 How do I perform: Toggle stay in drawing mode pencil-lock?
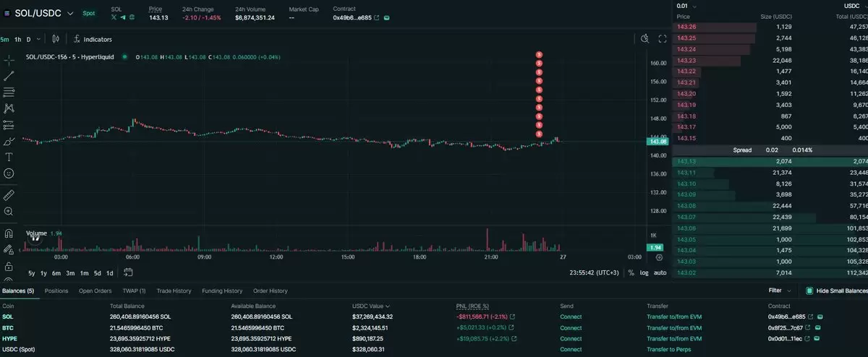click(x=9, y=250)
